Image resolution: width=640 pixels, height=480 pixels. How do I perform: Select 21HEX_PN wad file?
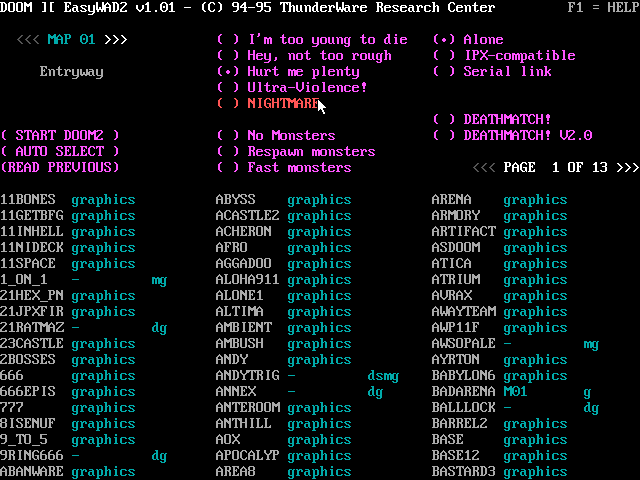coord(32,295)
